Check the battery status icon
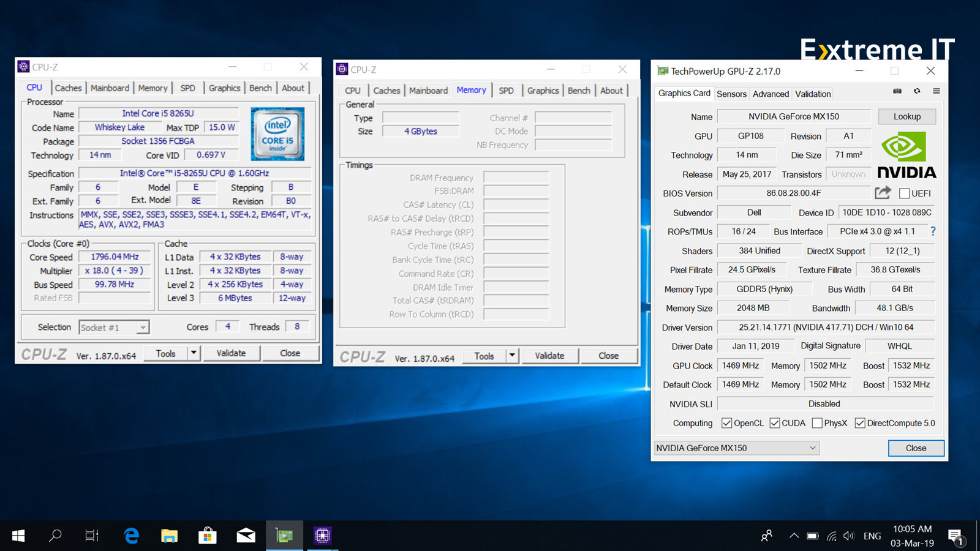 click(813, 536)
